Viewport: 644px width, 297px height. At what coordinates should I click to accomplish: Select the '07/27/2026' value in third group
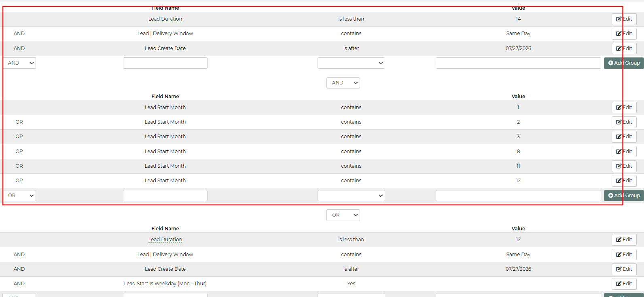(x=518, y=269)
